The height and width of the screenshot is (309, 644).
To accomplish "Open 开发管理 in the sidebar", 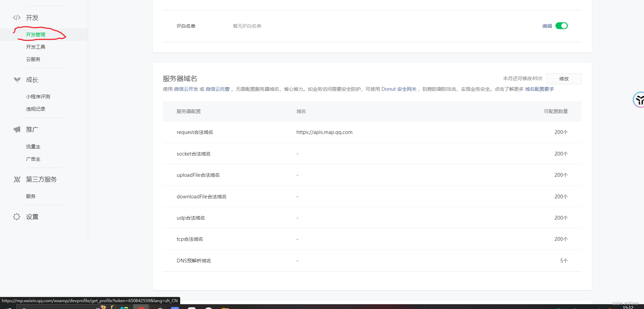I will 36,35.
